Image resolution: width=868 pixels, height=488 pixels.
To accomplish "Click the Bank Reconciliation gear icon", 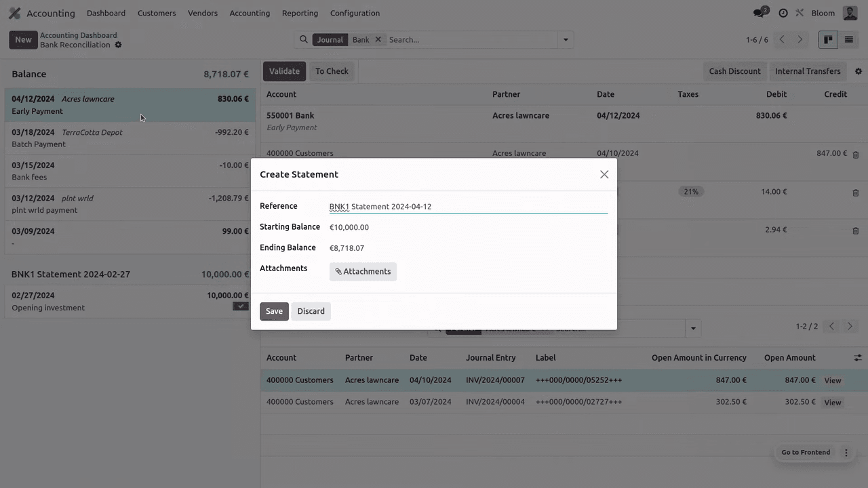I will pos(118,45).
